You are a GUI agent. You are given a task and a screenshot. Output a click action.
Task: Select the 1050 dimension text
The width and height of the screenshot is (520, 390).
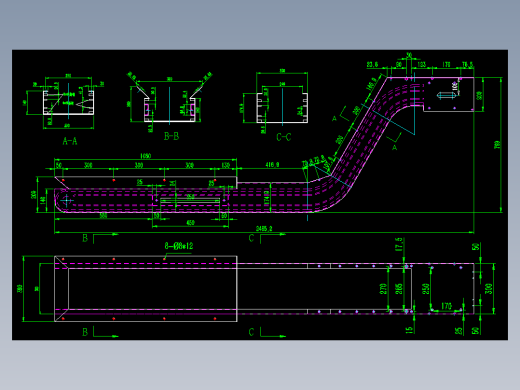(x=146, y=156)
